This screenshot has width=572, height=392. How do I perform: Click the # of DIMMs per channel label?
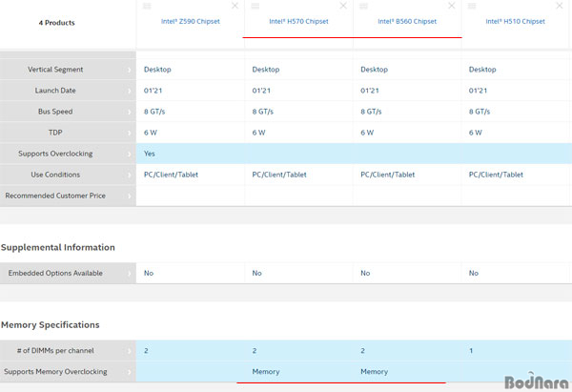click(x=55, y=350)
